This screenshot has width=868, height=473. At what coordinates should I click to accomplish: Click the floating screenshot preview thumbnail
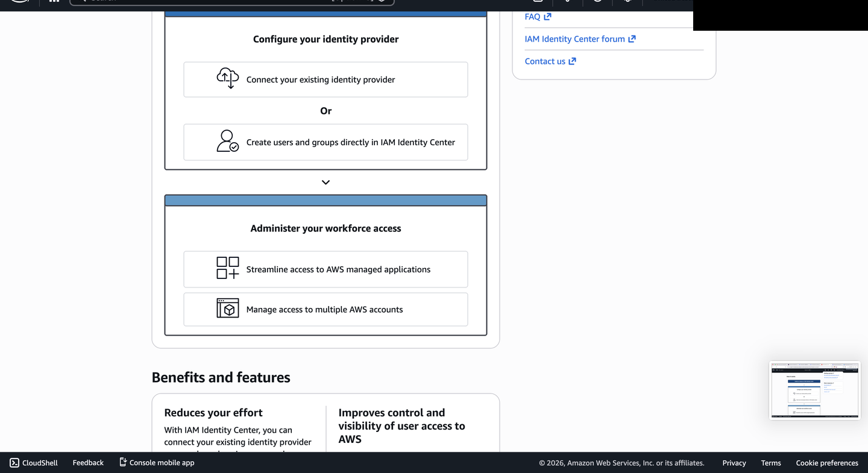point(815,390)
